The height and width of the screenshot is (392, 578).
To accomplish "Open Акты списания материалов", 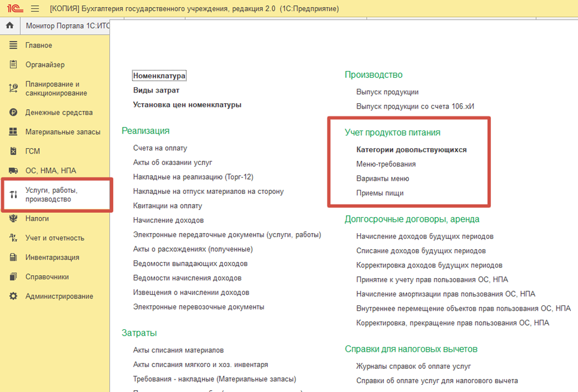I will coord(179,350).
